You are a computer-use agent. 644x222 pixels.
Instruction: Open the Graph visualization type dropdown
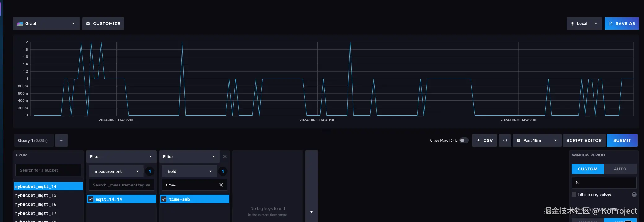pyautogui.click(x=46, y=23)
